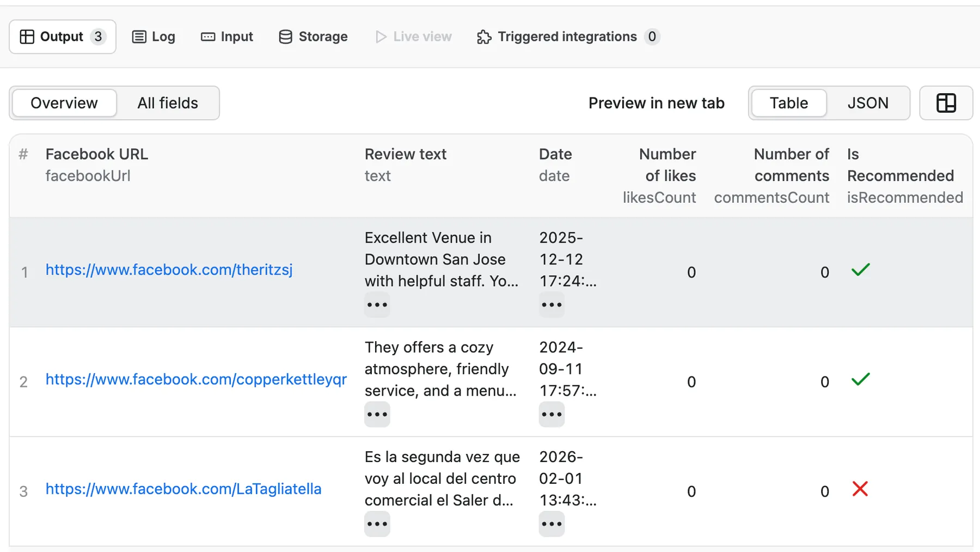
Task: Click the Triggered integrations puzzle icon
Action: 483,37
